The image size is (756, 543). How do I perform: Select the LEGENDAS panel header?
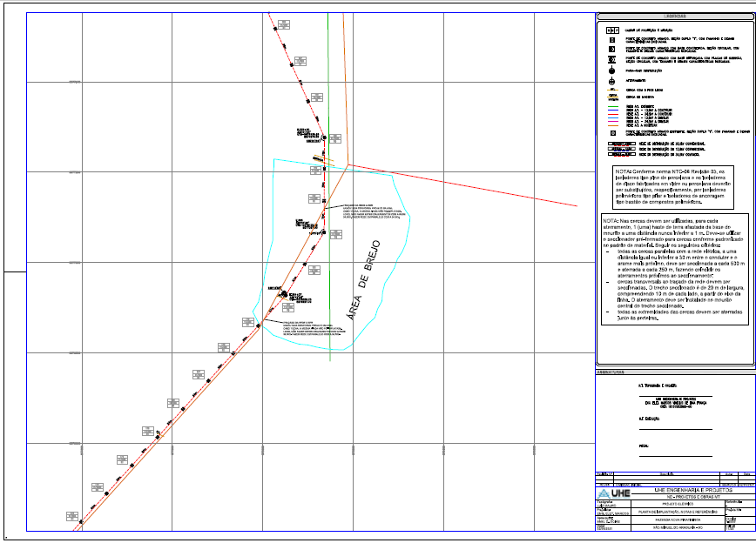click(675, 16)
